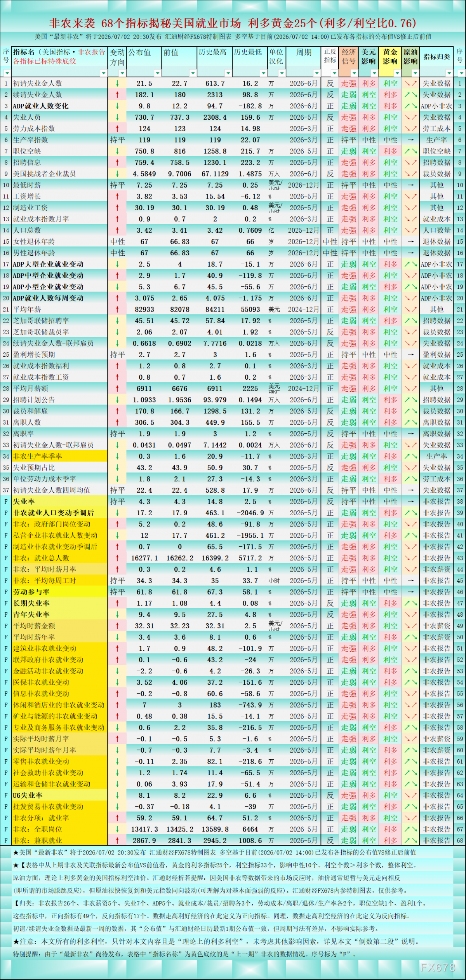The height and width of the screenshot is (980, 466).
Task: Select the cell 休闲和酒店业的非农就业变动
Action: (59, 705)
